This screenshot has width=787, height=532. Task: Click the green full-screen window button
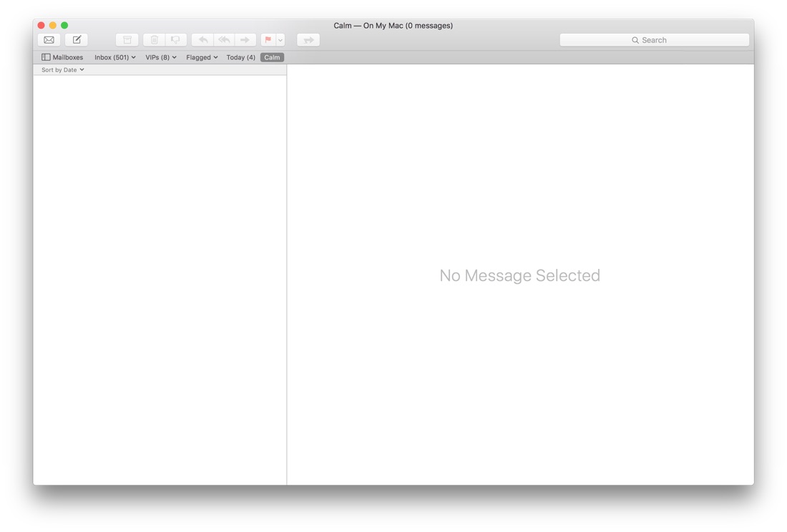(x=64, y=25)
